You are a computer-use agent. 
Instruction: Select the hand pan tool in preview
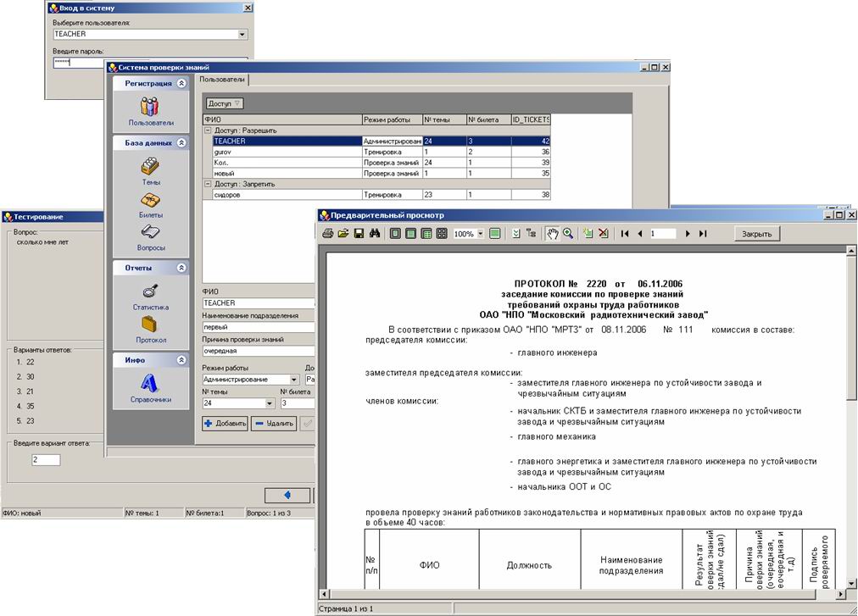click(553, 234)
